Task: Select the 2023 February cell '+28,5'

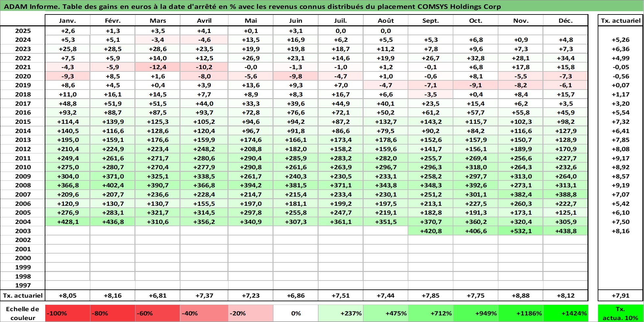Action: point(113,49)
